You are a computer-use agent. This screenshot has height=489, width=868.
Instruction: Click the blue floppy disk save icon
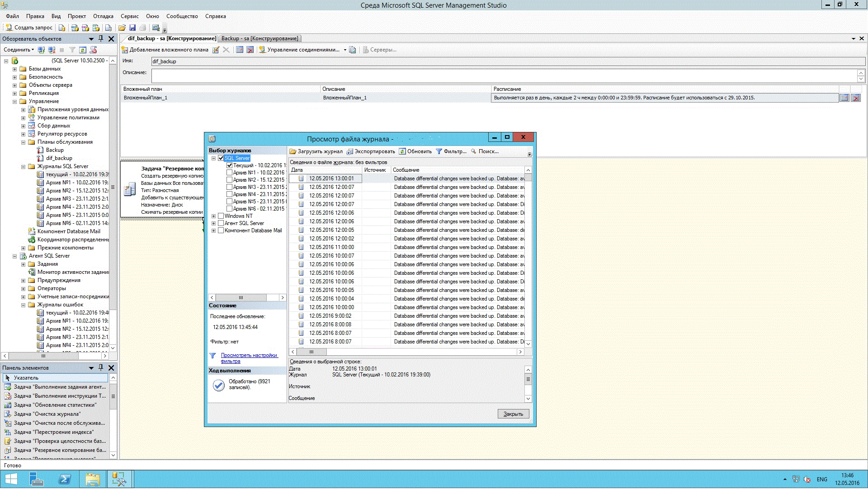tap(132, 28)
